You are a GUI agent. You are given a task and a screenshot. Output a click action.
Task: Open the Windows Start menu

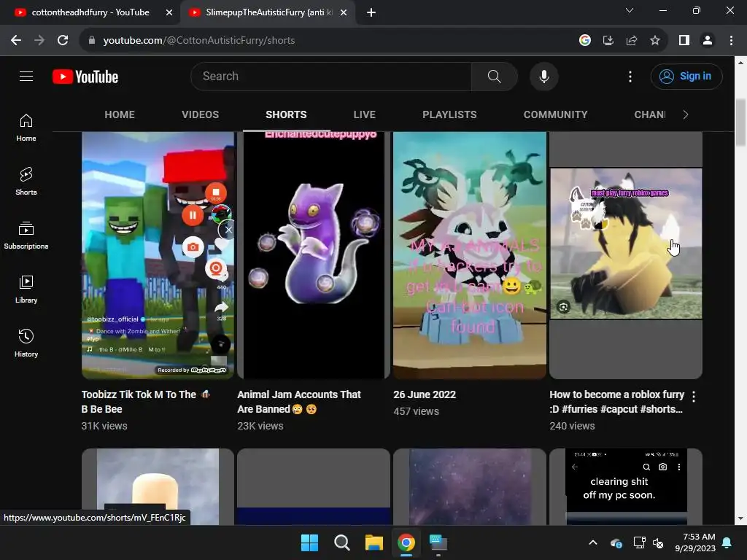pos(309,542)
